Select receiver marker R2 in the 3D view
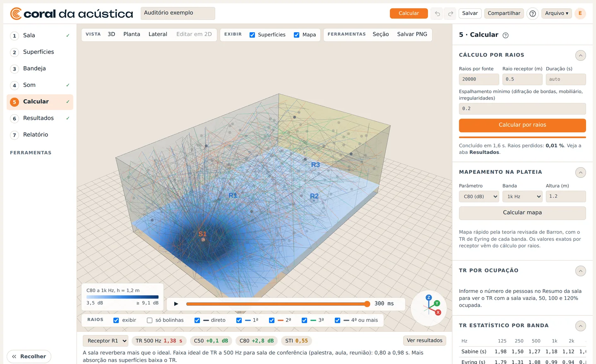Image resolution: width=596 pixels, height=364 pixels. (x=314, y=196)
